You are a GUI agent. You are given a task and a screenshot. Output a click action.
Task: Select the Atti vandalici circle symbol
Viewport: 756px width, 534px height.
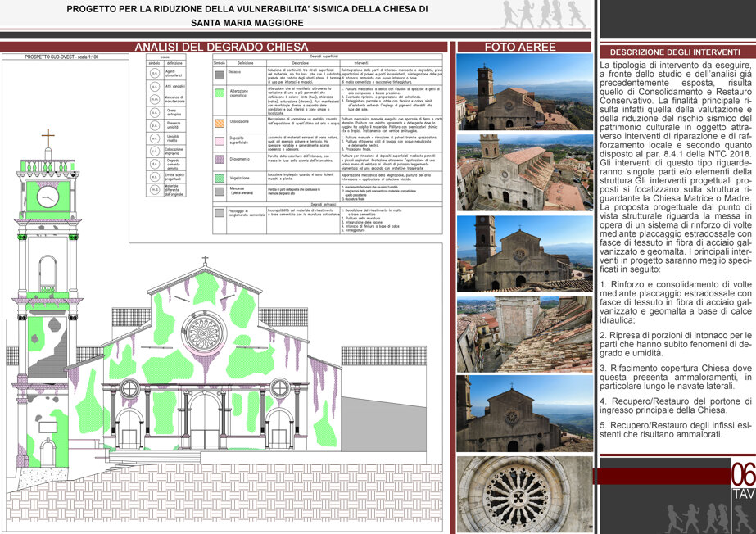coord(154,86)
